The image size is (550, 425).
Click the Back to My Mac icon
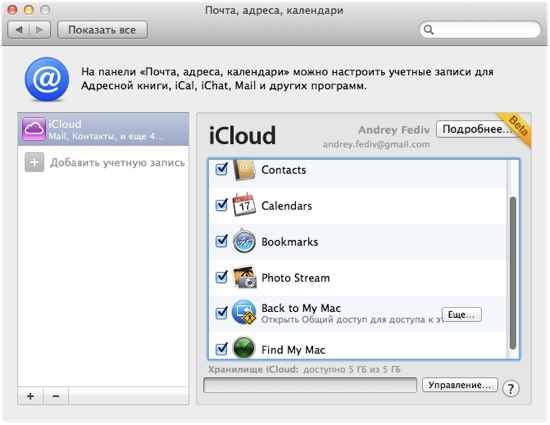click(x=244, y=312)
